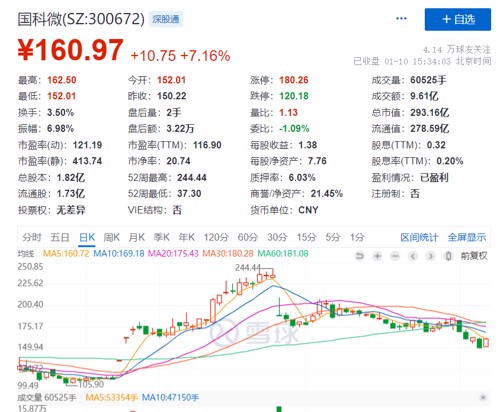Click the 244.44 high marker on chart
Viewport: 500px width, 412px height.
(247, 268)
